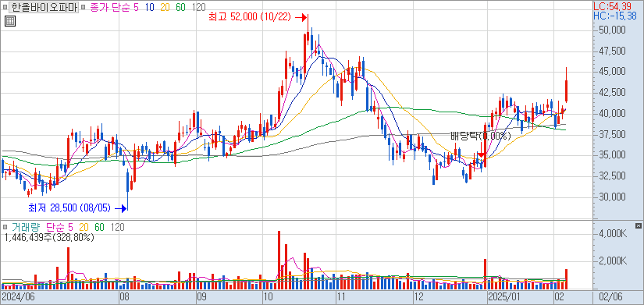Click the 최고 52,000 (10/22) high annotation
The width and height of the screenshot is (644, 305).
pyautogui.click(x=250, y=17)
